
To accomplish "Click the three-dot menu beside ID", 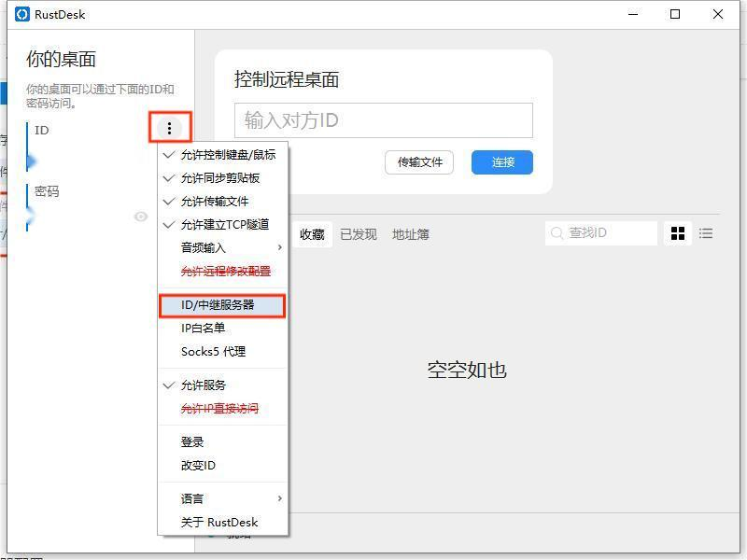I will tap(169, 128).
